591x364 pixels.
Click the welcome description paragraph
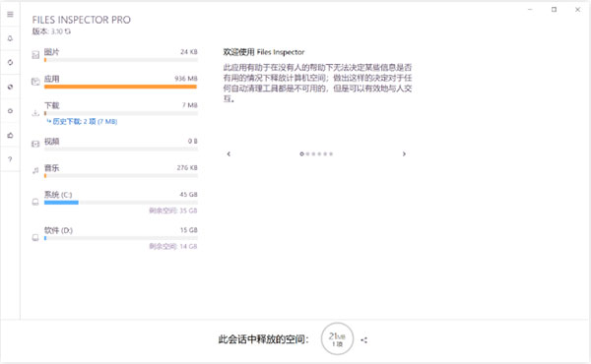[x=317, y=84]
